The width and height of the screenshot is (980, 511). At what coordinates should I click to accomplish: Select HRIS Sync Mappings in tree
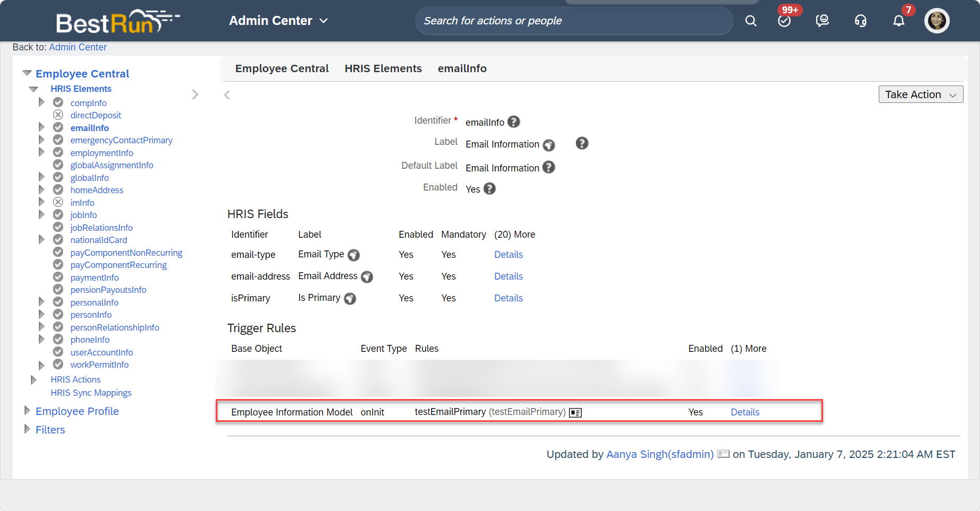(91, 393)
